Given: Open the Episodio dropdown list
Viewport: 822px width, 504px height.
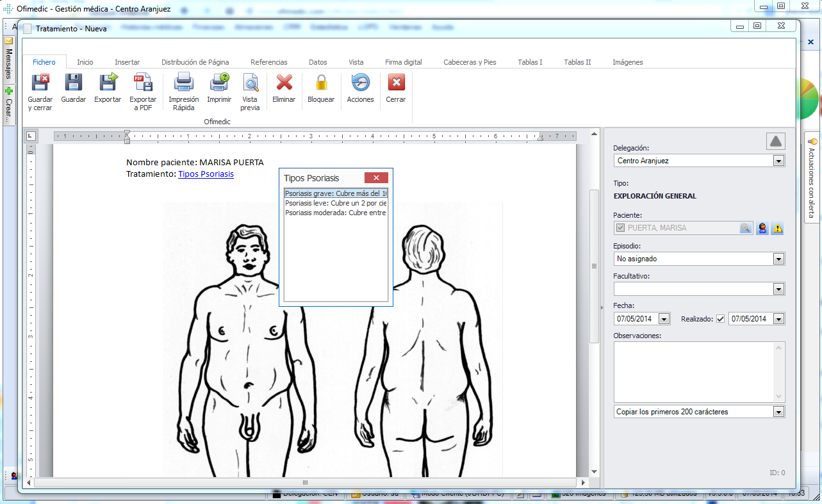Looking at the screenshot, I should click(778, 259).
